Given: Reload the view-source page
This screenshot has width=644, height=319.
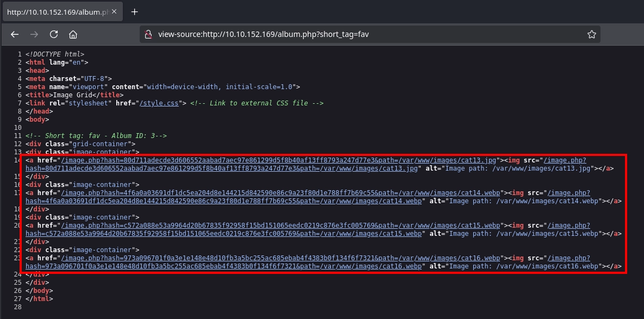Looking at the screenshot, I should (x=54, y=34).
